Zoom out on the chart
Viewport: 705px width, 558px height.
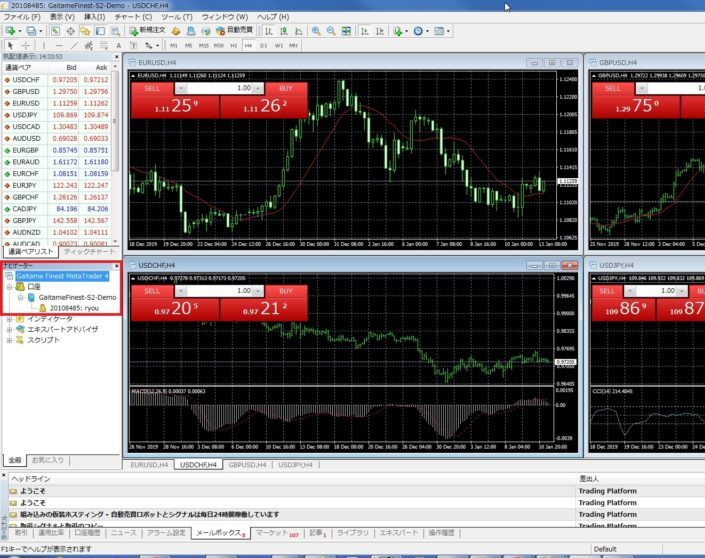pyautogui.click(x=331, y=31)
